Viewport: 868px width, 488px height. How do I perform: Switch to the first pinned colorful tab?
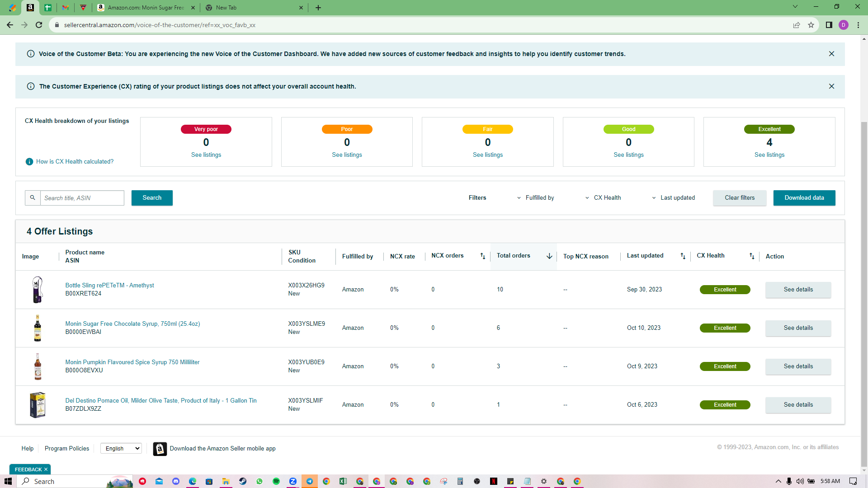pos(13,8)
